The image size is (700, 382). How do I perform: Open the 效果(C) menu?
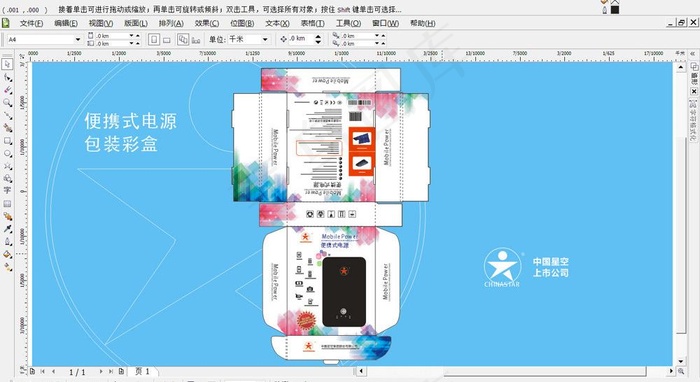[207, 23]
